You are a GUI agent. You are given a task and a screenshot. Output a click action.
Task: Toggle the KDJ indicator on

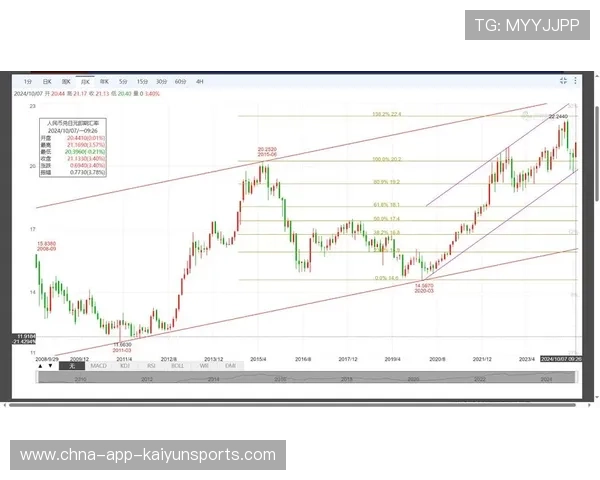[125, 366]
